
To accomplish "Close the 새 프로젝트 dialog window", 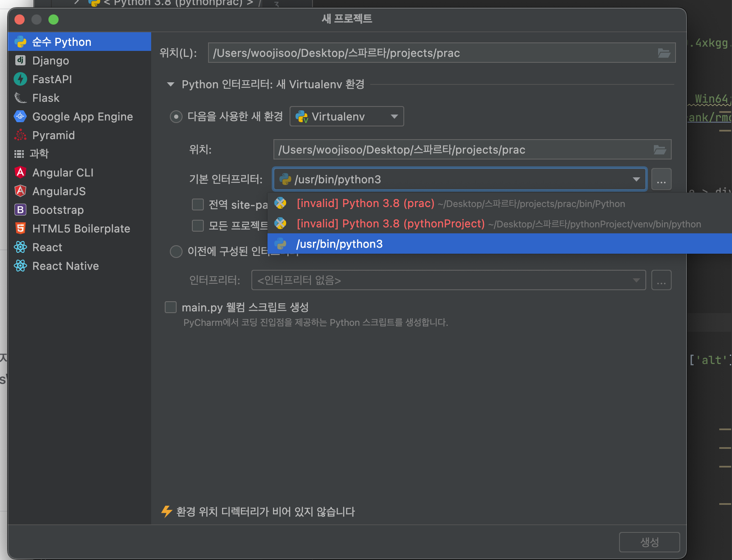I will pyautogui.click(x=20, y=20).
